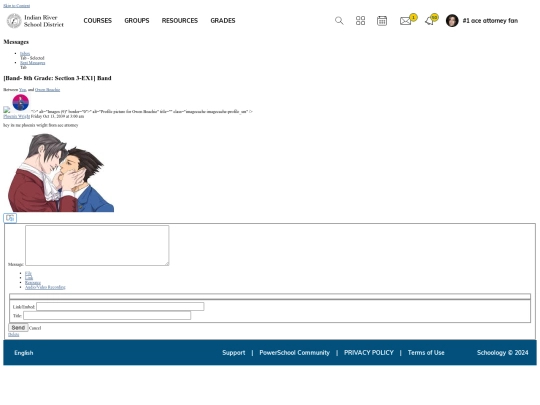This screenshot has height=405, width=540.
Task: Open the PowerSchool Community footer link
Action: pyautogui.click(x=294, y=353)
